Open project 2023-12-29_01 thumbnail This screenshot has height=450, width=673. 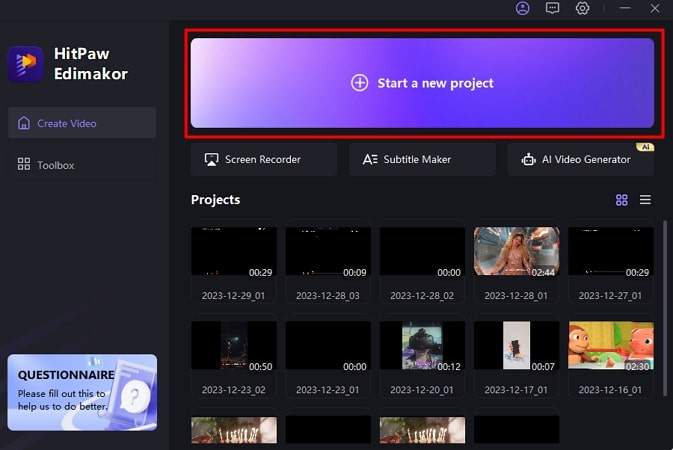(233, 251)
